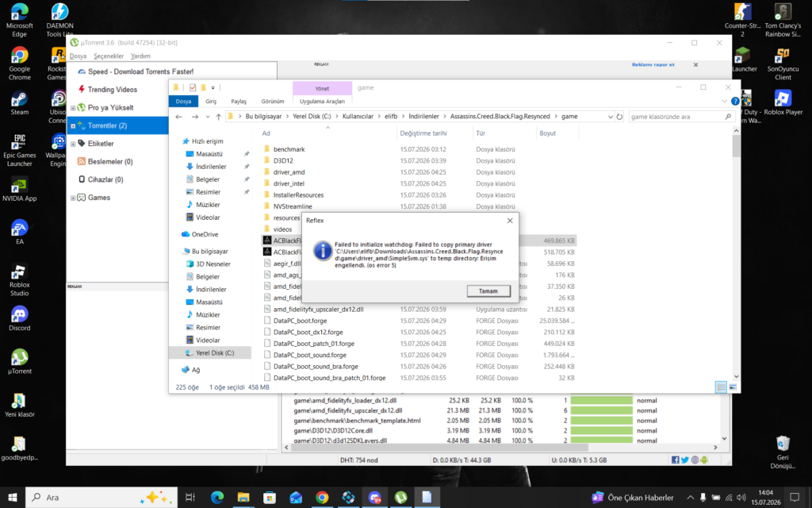This screenshot has height=508, width=812.
Task: Click µTorrent Facebook status bar icon
Action: [676, 460]
